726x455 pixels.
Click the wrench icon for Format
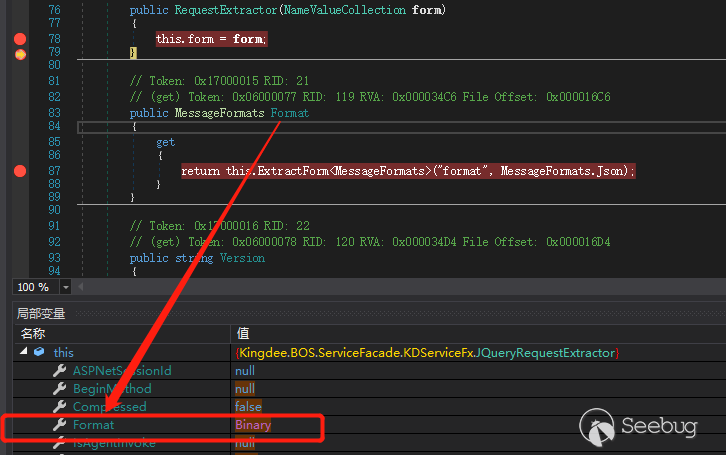(59, 424)
